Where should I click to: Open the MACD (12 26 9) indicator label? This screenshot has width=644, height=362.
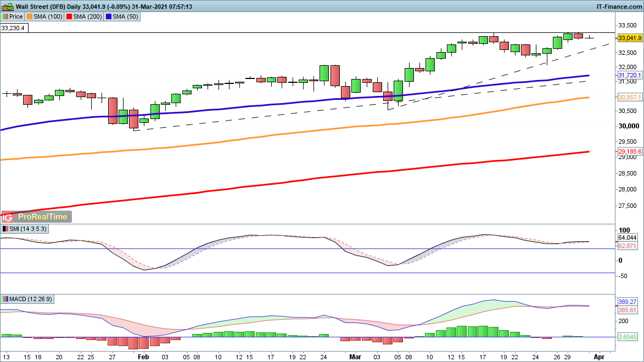click(x=27, y=299)
